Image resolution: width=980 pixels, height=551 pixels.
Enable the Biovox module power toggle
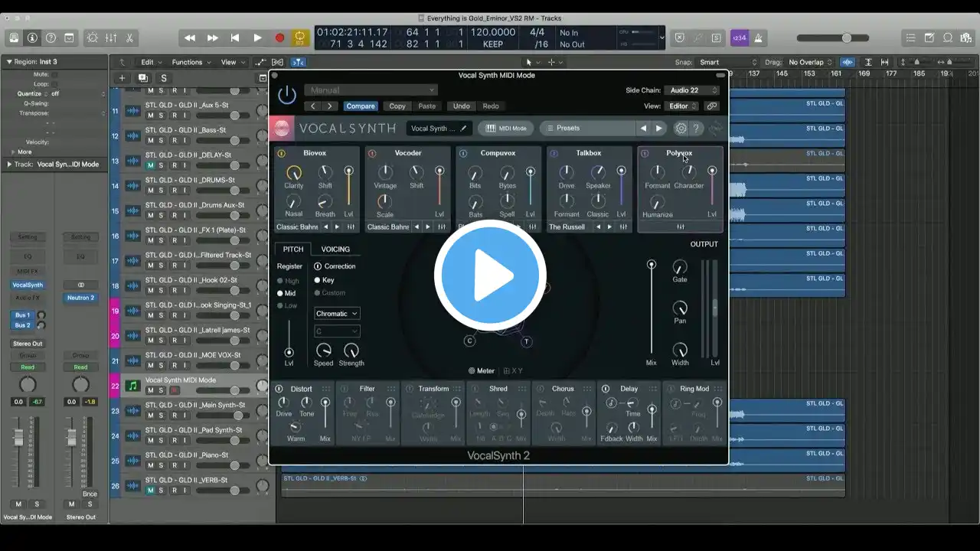click(281, 154)
